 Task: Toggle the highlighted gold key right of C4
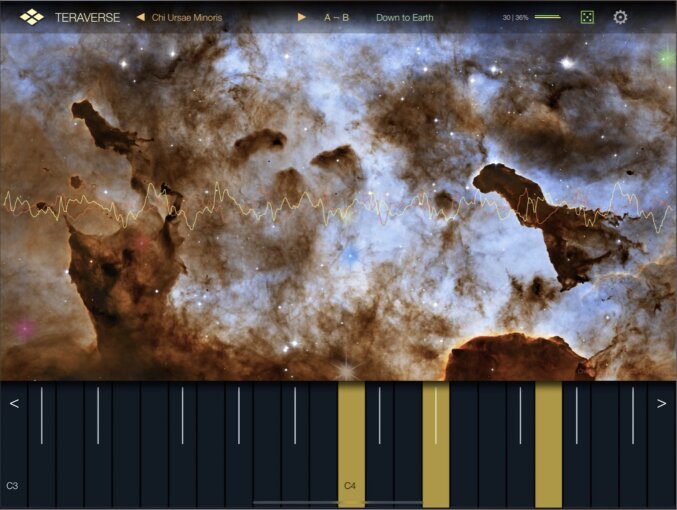(x=436, y=444)
